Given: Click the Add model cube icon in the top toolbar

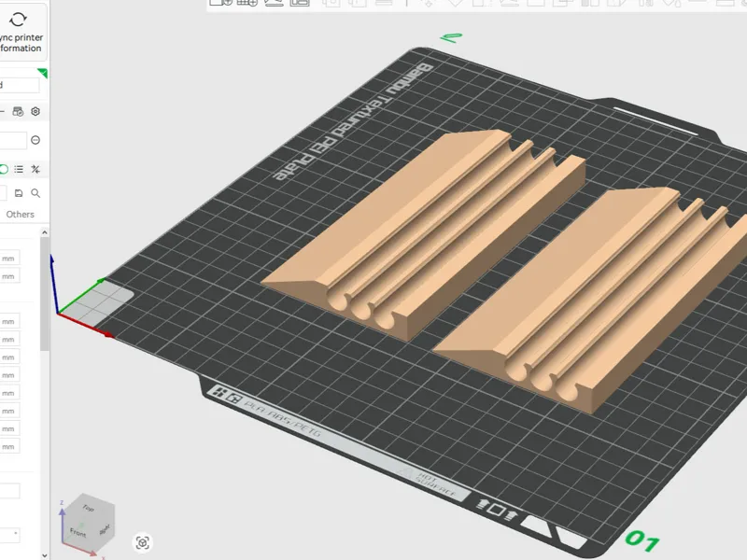Looking at the screenshot, I should point(221,3).
